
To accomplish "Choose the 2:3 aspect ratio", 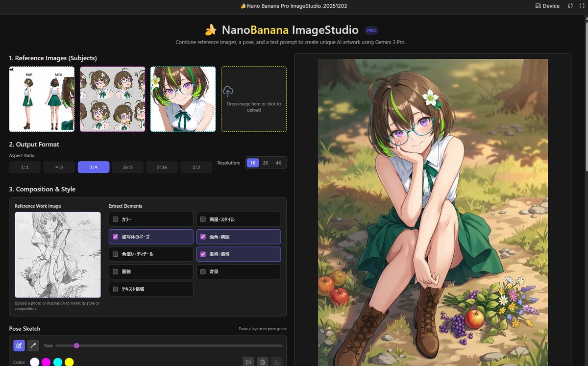I will pyautogui.click(x=196, y=167).
